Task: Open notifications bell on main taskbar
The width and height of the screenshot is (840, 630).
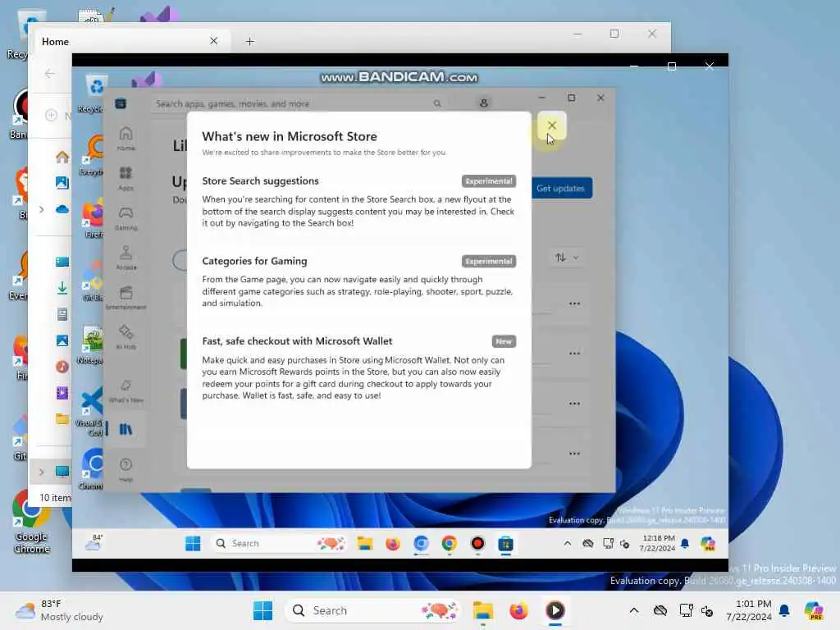Action: point(785,610)
